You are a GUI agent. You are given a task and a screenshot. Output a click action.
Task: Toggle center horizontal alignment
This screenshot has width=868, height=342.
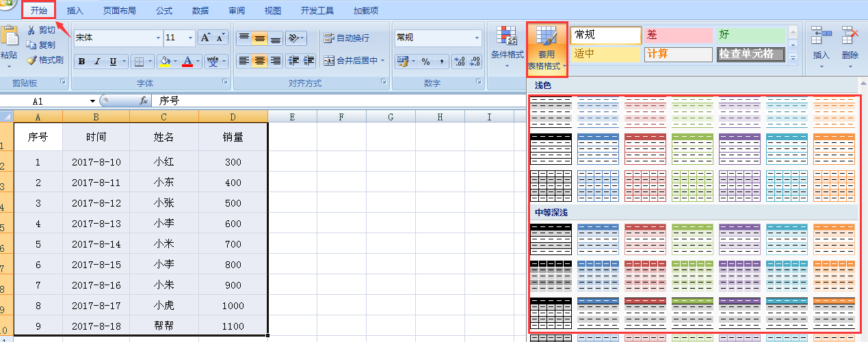click(x=260, y=61)
